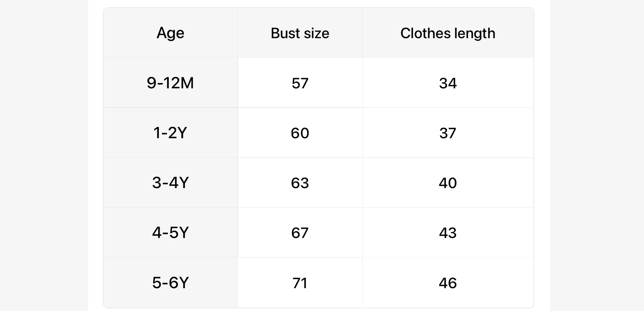Click clothes length value 34
The image size is (644, 311).
pyautogui.click(x=448, y=83)
